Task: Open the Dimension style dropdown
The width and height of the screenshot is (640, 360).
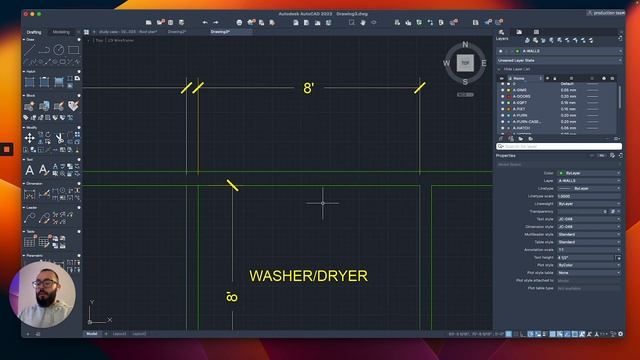Action: tap(589, 227)
